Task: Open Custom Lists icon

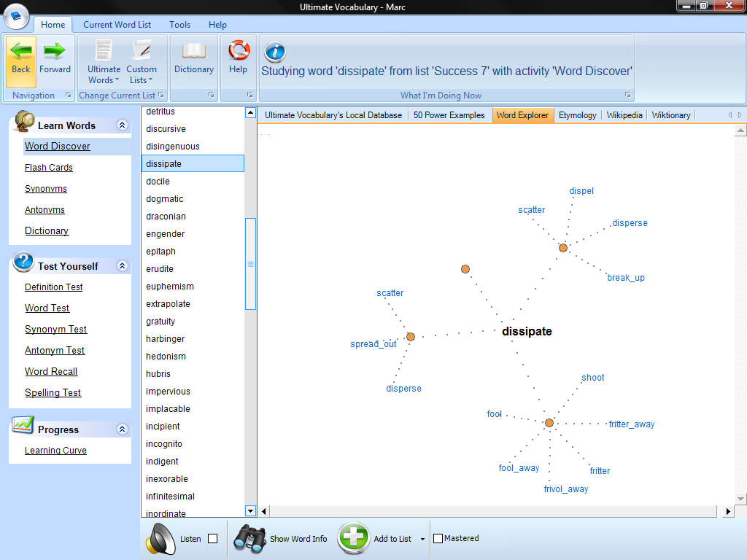Action: (x=142, y=50)
